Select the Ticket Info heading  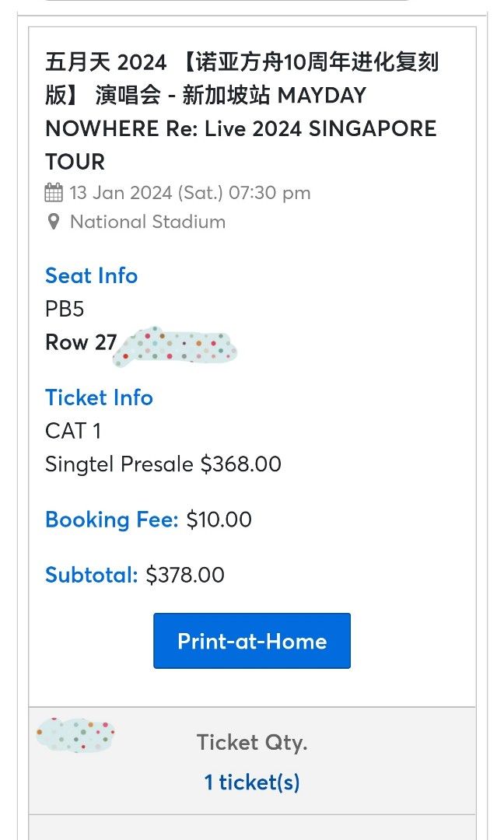click(x=99, y=398)
